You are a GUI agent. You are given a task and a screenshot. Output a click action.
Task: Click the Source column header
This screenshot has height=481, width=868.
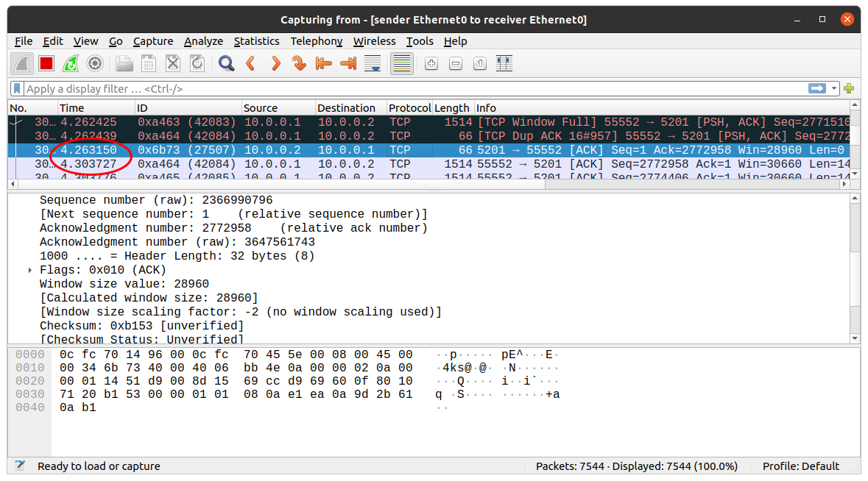[261, 108]
